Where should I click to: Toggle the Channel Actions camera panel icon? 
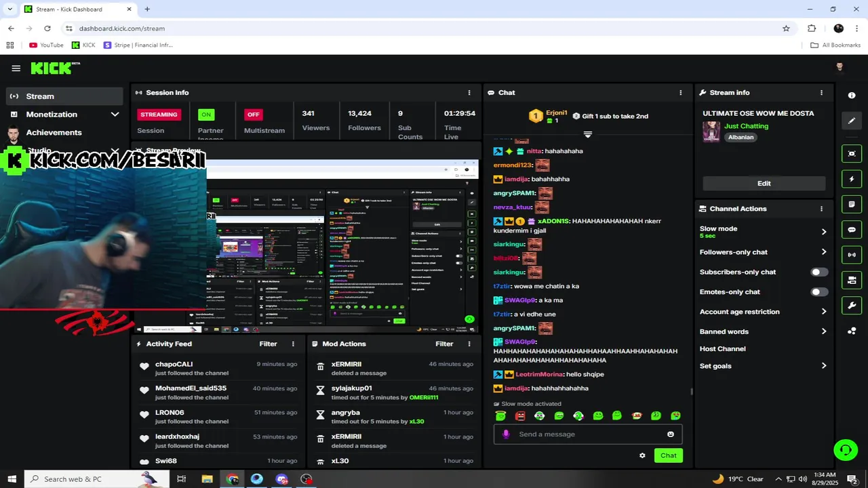tap(852, 280)
